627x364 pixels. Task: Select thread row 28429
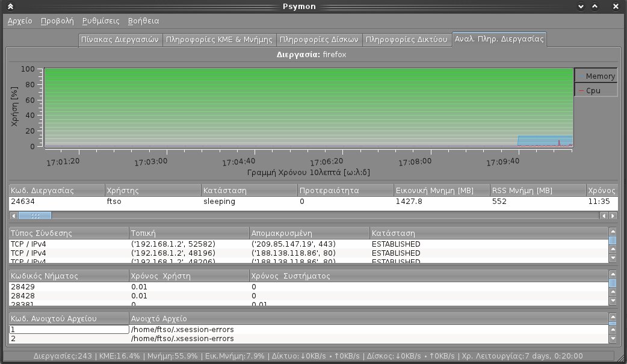[308, 287]
